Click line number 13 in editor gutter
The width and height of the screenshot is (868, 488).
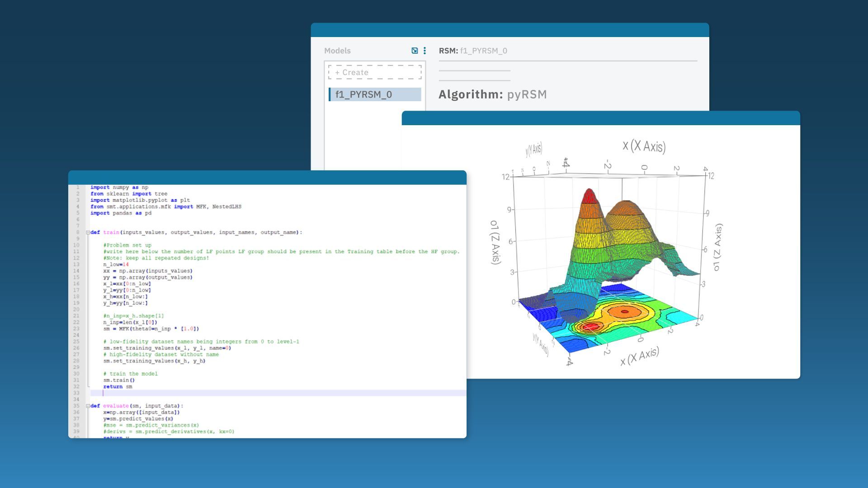76,264
